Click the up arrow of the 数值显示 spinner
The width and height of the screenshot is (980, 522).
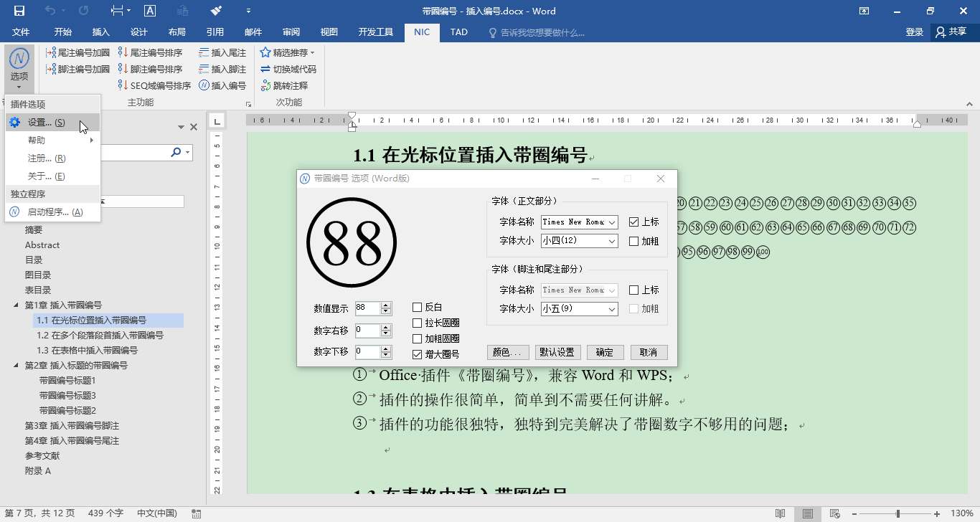(x=385, y=305)
